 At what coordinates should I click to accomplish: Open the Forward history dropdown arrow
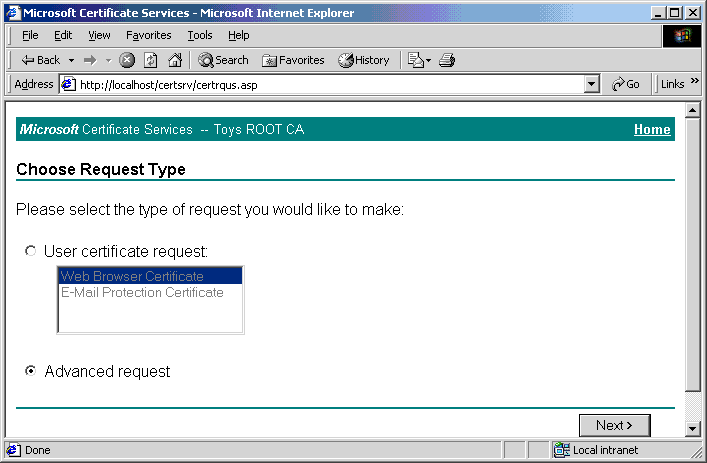108,60
